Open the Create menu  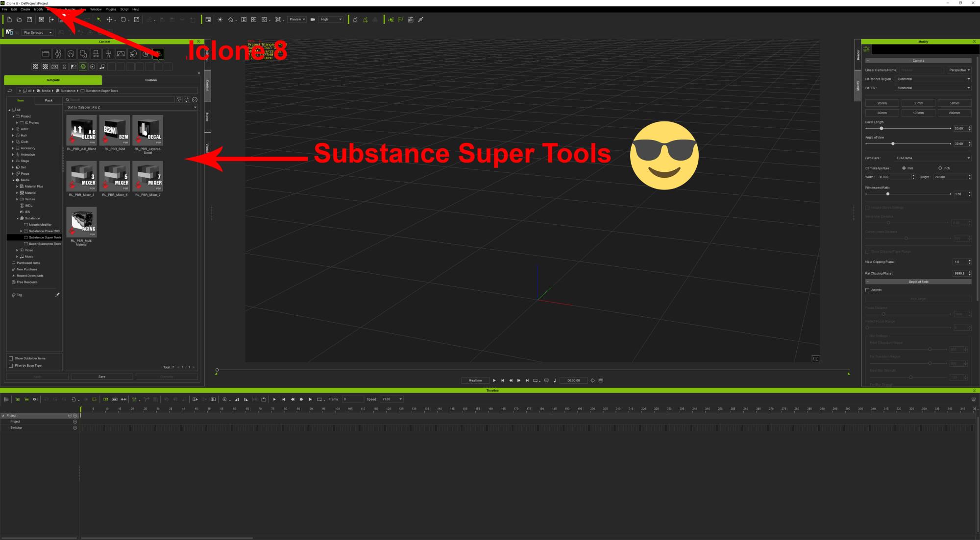click(x=25, y=9)
